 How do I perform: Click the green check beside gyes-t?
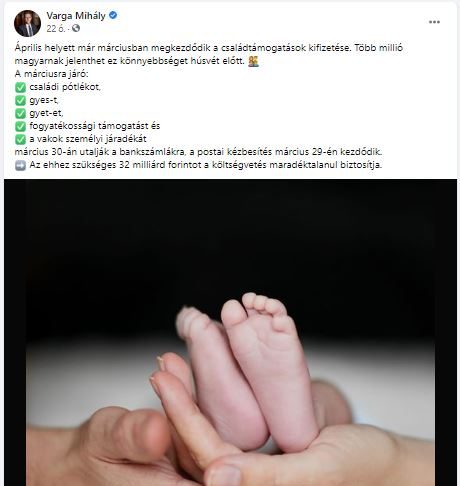point(20,100)
